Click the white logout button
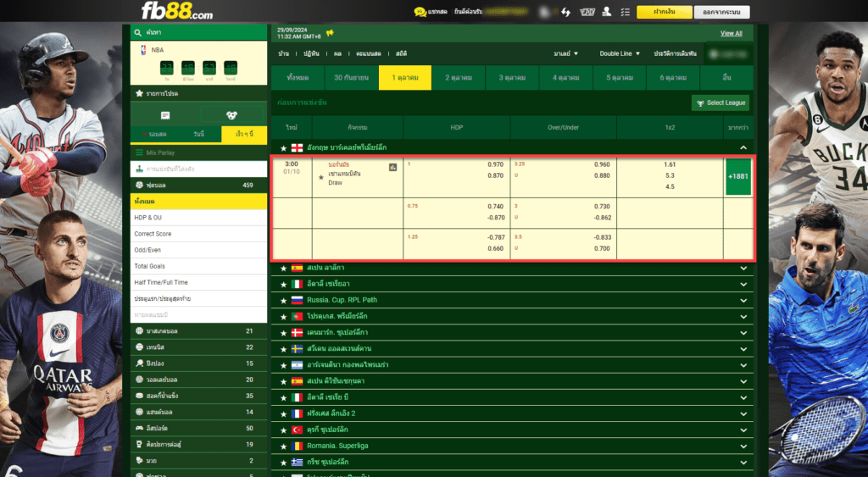This screenshot has width=868, height=477. click(722, 12)
